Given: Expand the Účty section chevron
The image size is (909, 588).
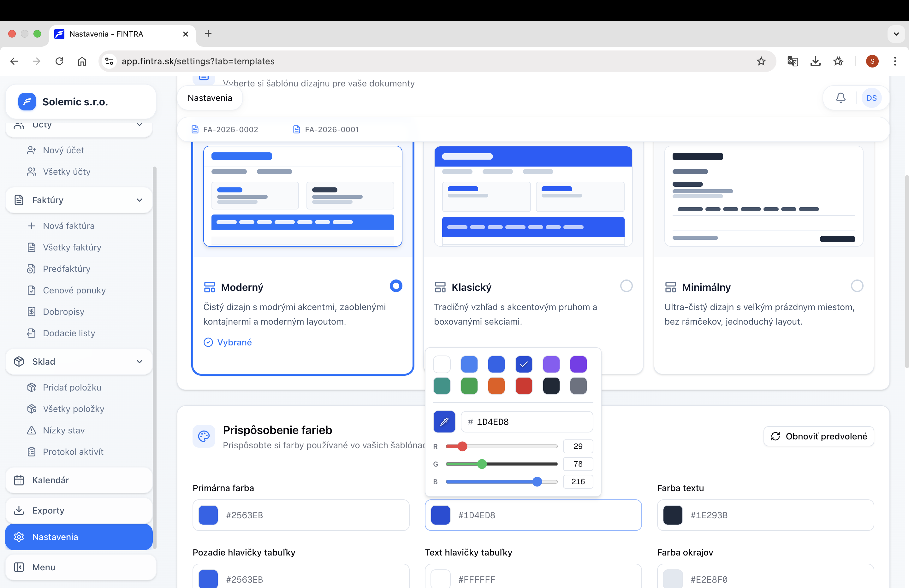Looking at the screenshot, I should (x=140, y=125).
